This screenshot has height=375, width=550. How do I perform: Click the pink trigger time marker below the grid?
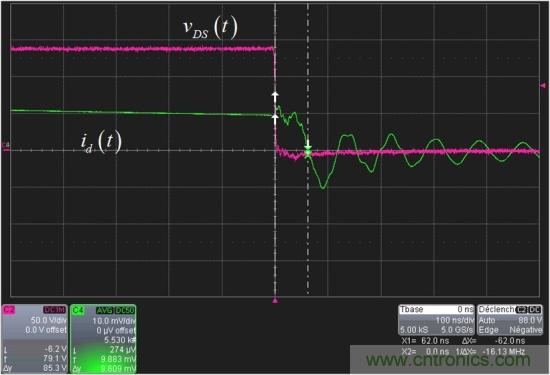[x=275, y=301]
